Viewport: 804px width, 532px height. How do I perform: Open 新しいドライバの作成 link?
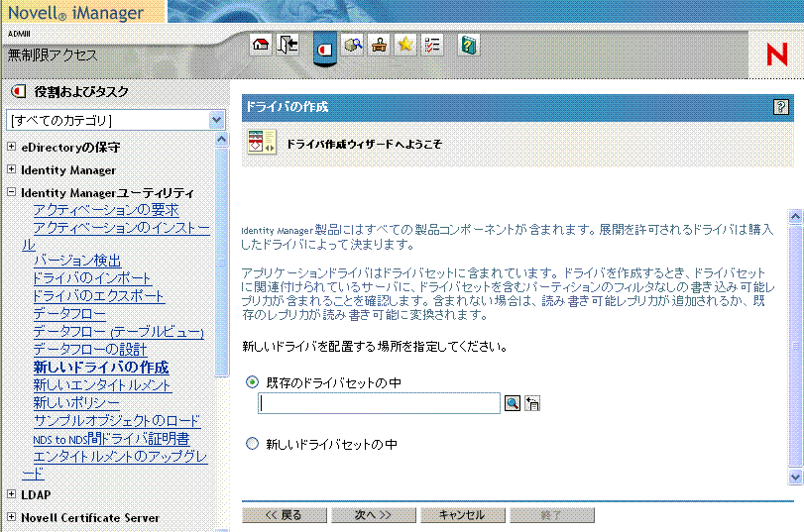[x=101, y=367]
